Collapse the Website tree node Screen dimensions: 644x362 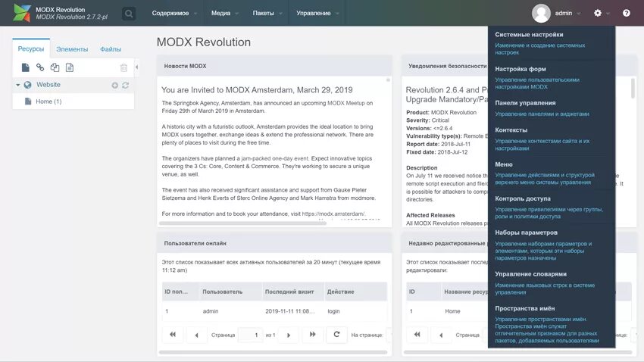pos(17,85)
